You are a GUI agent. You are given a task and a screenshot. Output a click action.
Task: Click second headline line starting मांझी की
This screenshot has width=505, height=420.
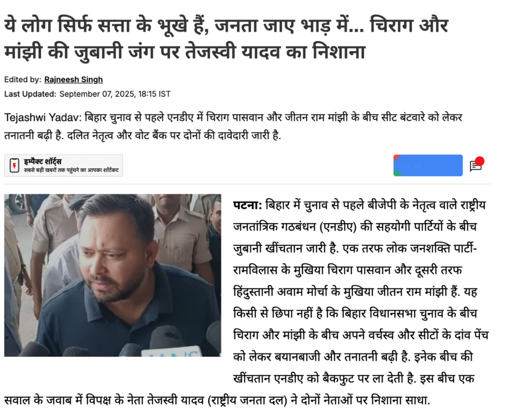point(184,51)
